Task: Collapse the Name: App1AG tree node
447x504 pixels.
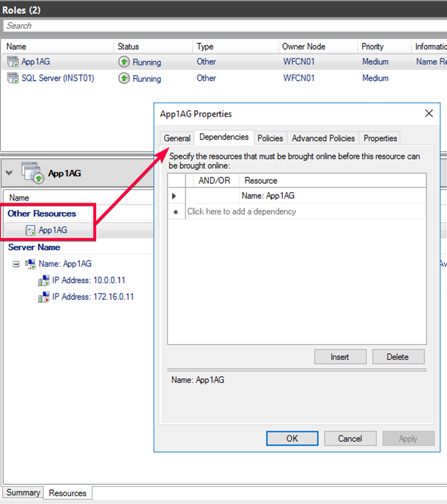Action: pos(16,264)
